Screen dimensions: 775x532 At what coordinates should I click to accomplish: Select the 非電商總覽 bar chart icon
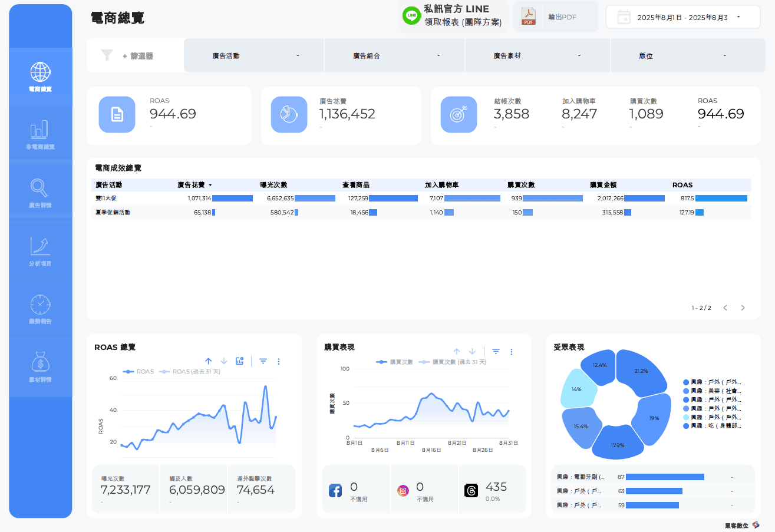point(40,131)
